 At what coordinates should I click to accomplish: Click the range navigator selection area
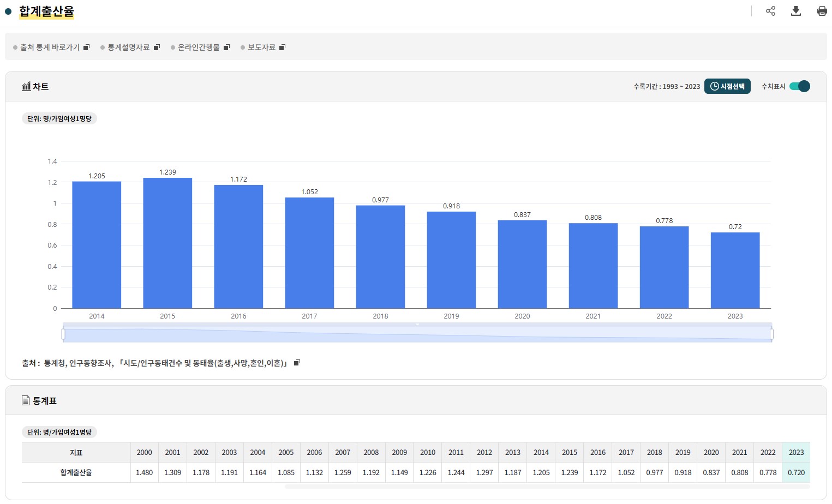tap(417, 334)
